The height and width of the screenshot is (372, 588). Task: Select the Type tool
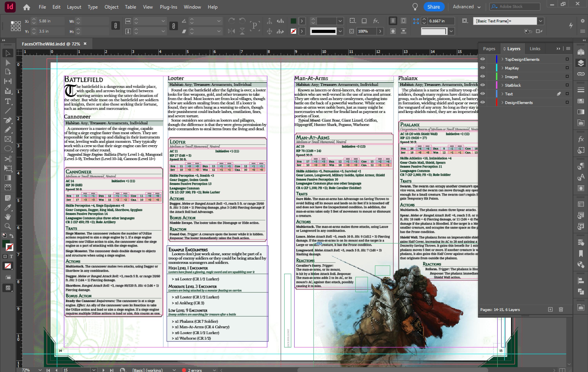(x=8, y=101)
